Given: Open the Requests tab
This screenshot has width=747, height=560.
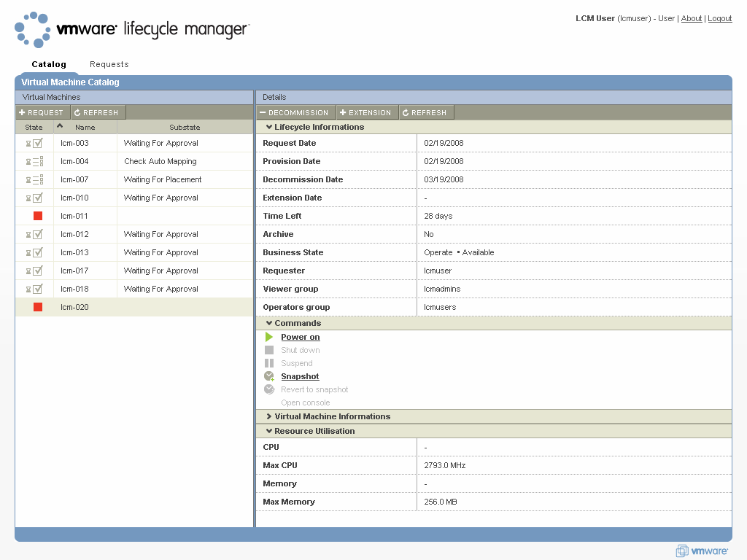Looking at the screenshot, I should coord(109,64).
